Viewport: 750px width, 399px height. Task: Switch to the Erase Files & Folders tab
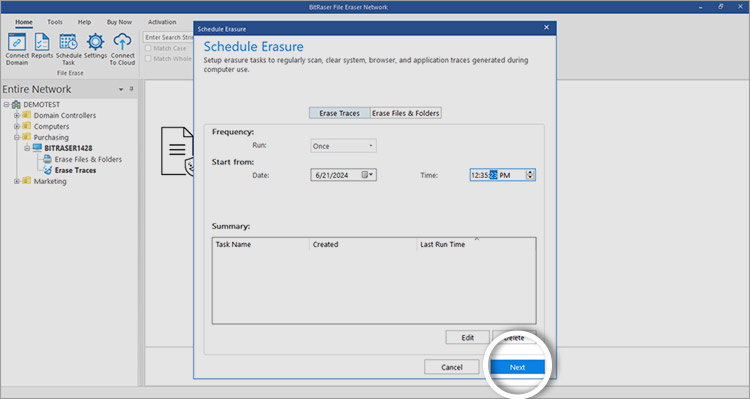406,113
